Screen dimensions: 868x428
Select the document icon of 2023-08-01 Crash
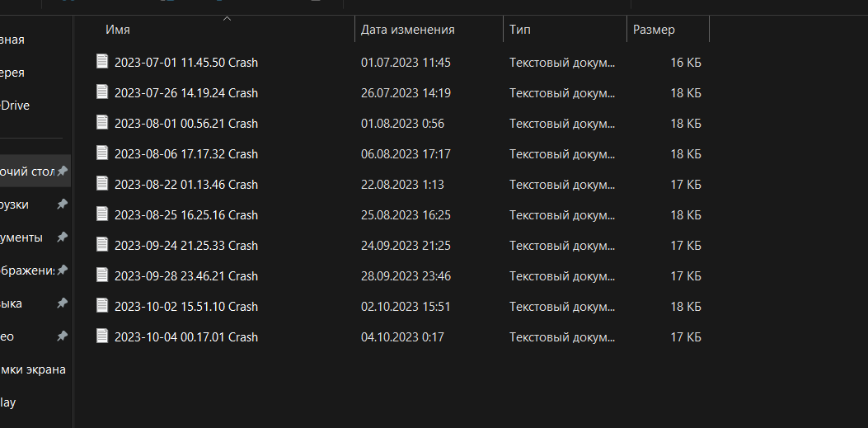[x=102, y=123]
